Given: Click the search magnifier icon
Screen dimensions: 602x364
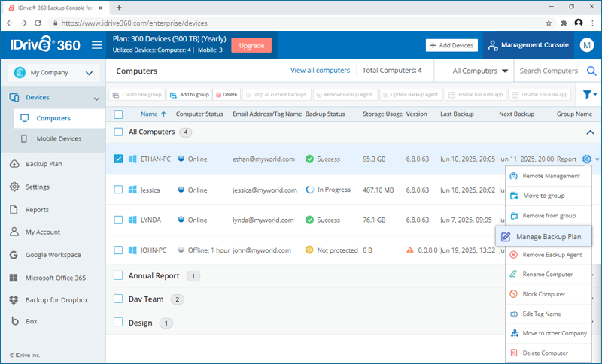Looking at the screenshot, I should [x=591, y=71].
